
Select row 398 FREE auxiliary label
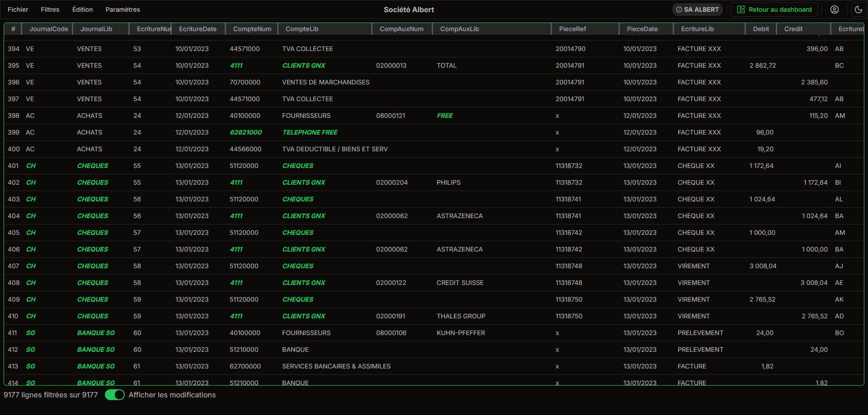pyautogui.click(x=444, y=116)
